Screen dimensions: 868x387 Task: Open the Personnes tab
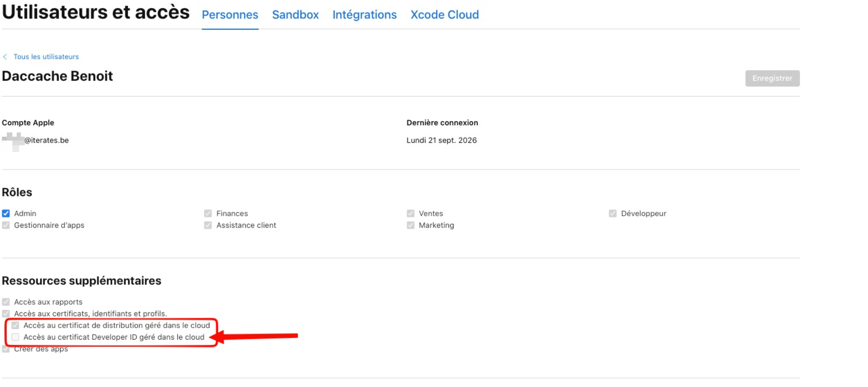tap(230, 15)
